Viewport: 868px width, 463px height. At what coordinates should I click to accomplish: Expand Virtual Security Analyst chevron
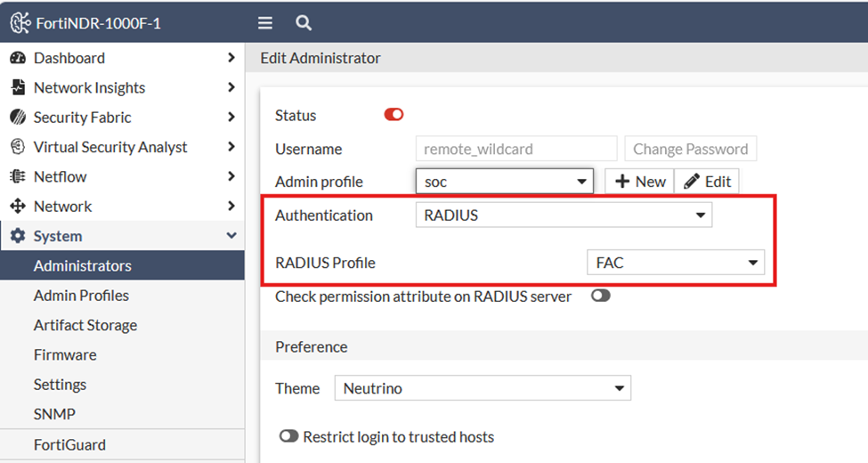(231, 147)
